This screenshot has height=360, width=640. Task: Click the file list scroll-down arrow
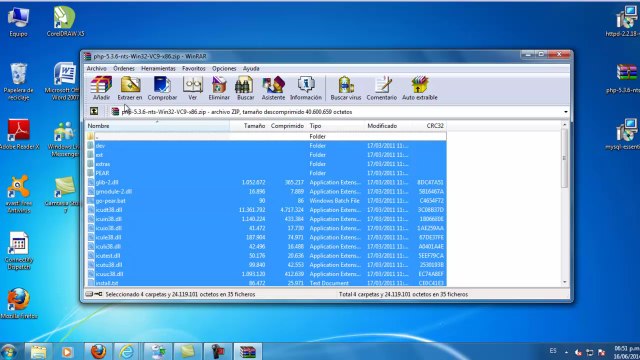pyautogui.click(x=564, y=282)
